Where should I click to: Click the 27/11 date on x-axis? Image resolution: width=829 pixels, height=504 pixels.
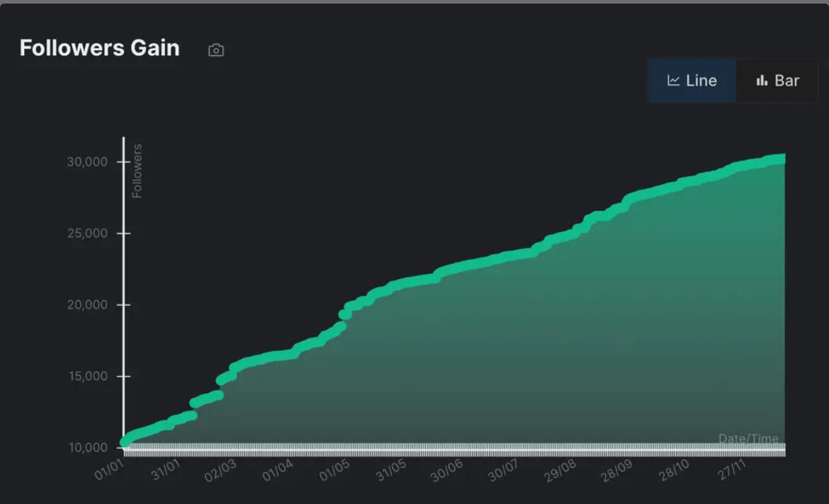click(731, 470)
